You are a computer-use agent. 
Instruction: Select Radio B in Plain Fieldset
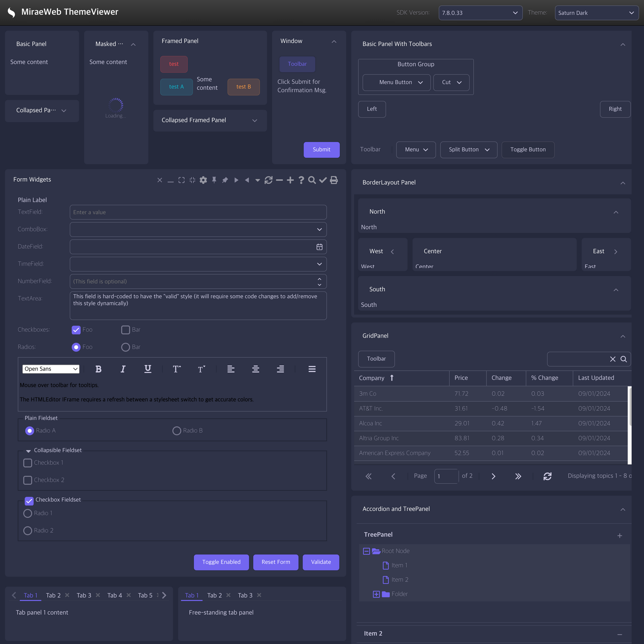coord(177,431)
